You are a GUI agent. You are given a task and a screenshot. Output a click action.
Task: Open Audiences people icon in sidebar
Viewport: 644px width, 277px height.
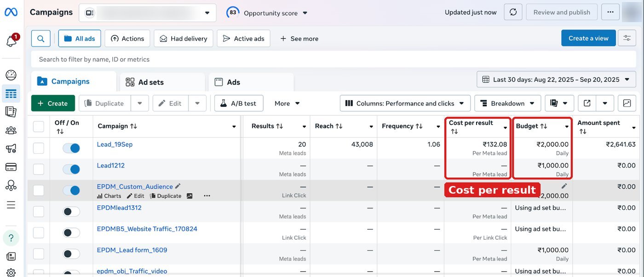tap(11, 130)
